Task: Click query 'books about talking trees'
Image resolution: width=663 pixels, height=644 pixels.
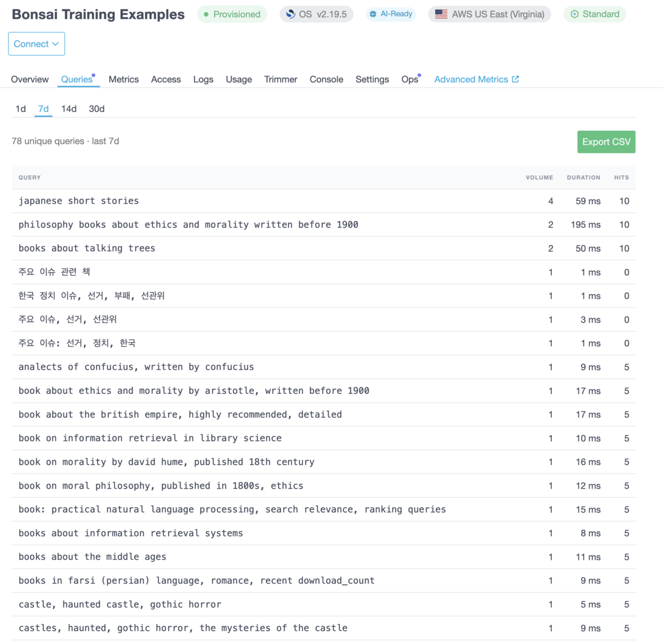Action: click(x=87, y=248)
